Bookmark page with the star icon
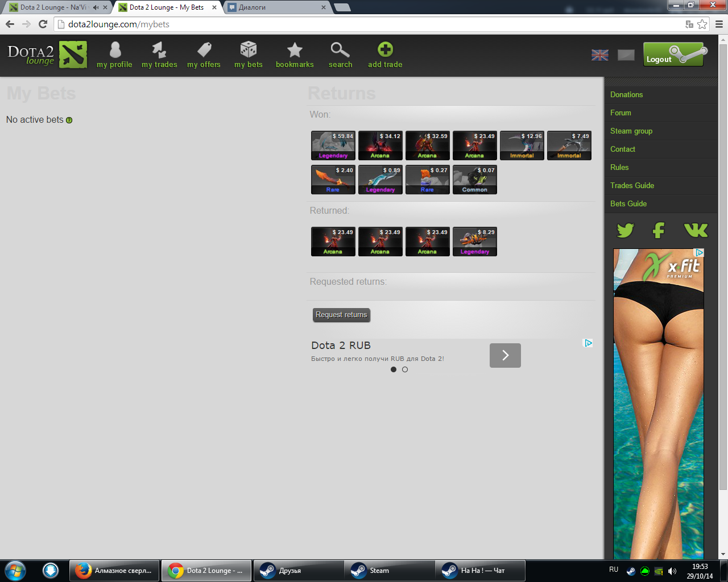This screenshot has width=728, height=582. [x=702, y=24]
